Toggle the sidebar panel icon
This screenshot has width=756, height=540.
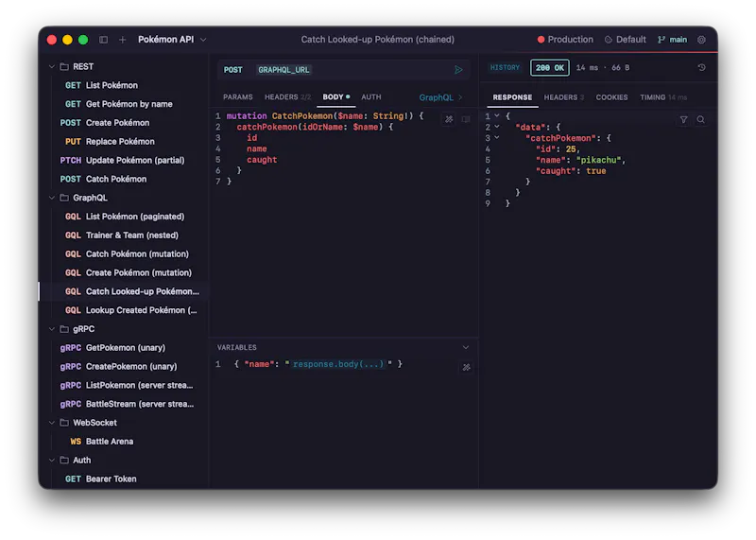pyautogui.click(x=103, y=40)
